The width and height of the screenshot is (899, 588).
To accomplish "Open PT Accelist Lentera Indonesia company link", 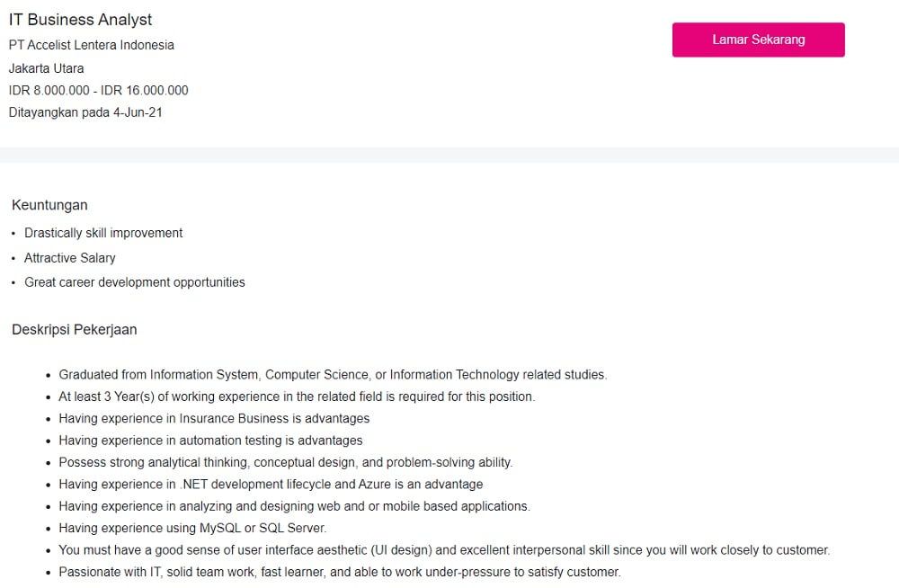I will [x=91, y=45].
